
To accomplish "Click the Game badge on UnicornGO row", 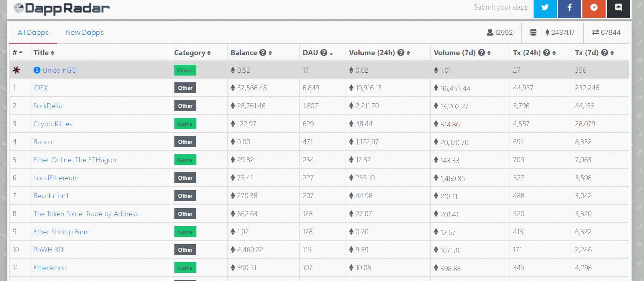I will click(x=185, y=70).
